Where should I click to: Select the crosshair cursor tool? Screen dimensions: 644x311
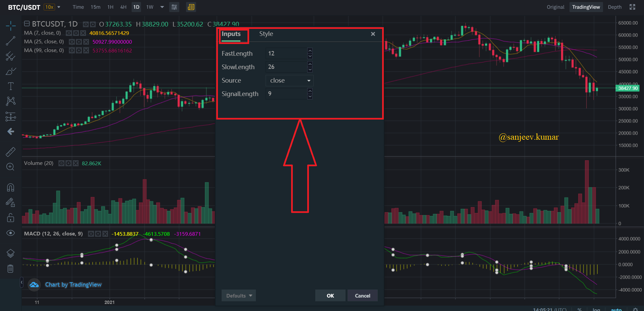point(10,26)
